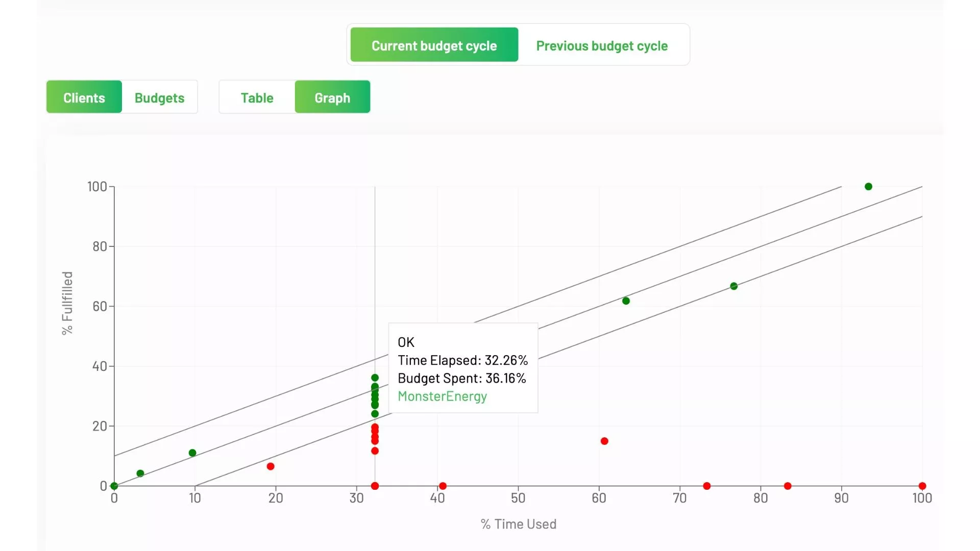Select the Clients view toggle

(84, 97)
